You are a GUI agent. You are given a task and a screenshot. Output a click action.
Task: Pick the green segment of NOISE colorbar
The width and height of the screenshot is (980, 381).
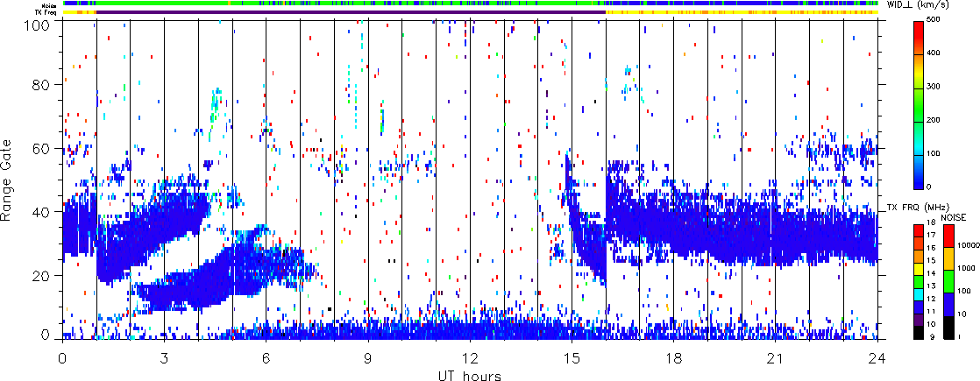point(948,282)
